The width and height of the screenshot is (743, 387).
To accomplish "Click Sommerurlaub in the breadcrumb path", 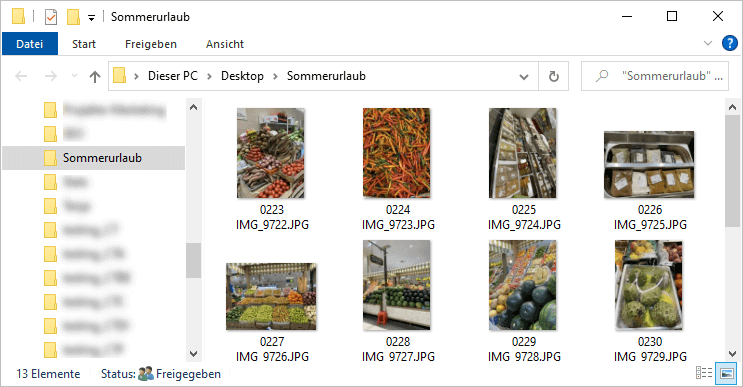I will (326, 76).
